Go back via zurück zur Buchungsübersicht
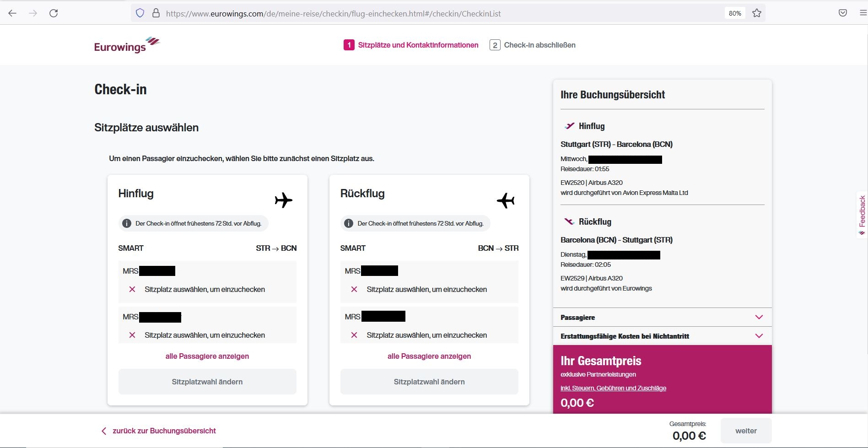The width and height of the screenshot is (868, 448). pyautogui.click(x=164, y=431)
